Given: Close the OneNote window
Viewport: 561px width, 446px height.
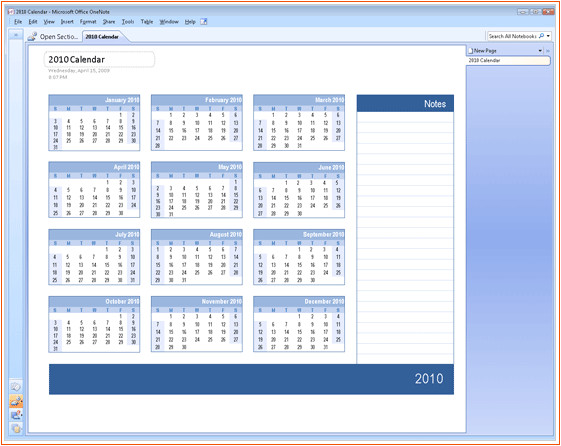Looking at the screenshot, I should [548, 12].
